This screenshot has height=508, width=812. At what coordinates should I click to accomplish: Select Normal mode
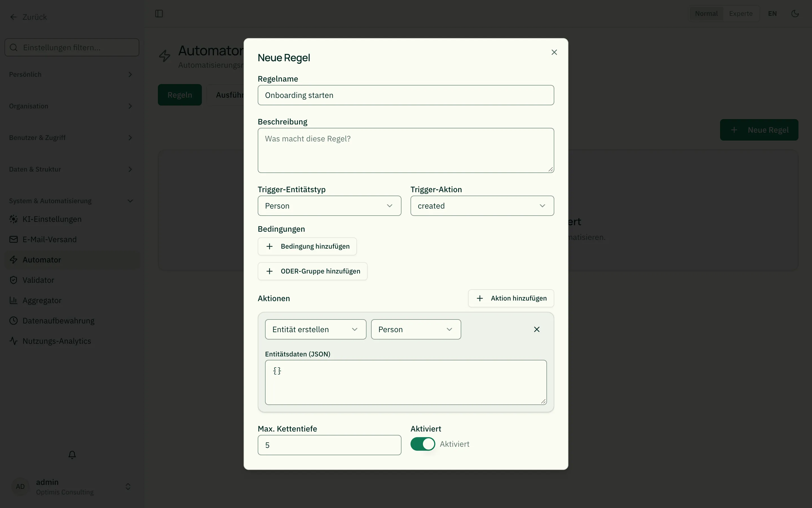coord(706,14)
